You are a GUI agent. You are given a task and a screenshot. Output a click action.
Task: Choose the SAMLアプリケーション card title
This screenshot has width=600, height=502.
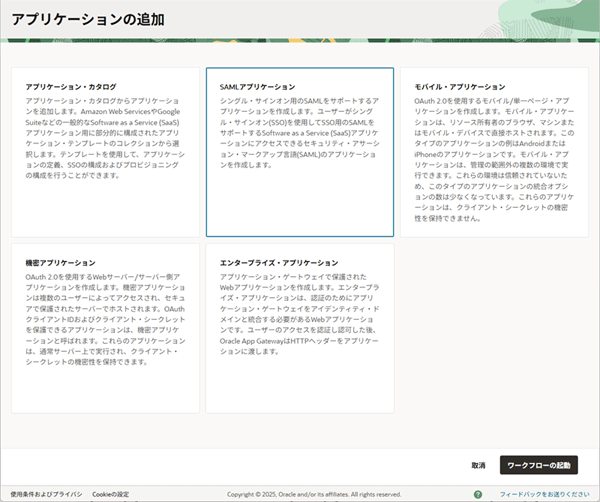[257, 87]
